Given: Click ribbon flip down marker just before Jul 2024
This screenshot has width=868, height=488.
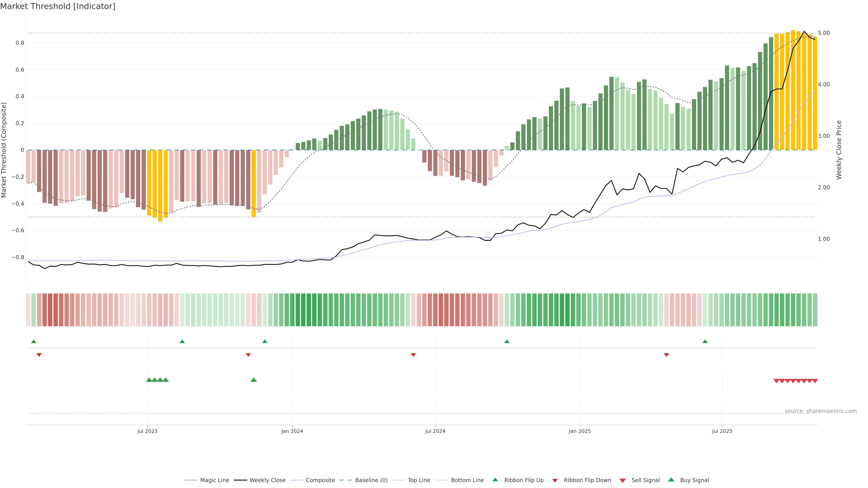Looking at the screenshot, I should click(413, 355).
